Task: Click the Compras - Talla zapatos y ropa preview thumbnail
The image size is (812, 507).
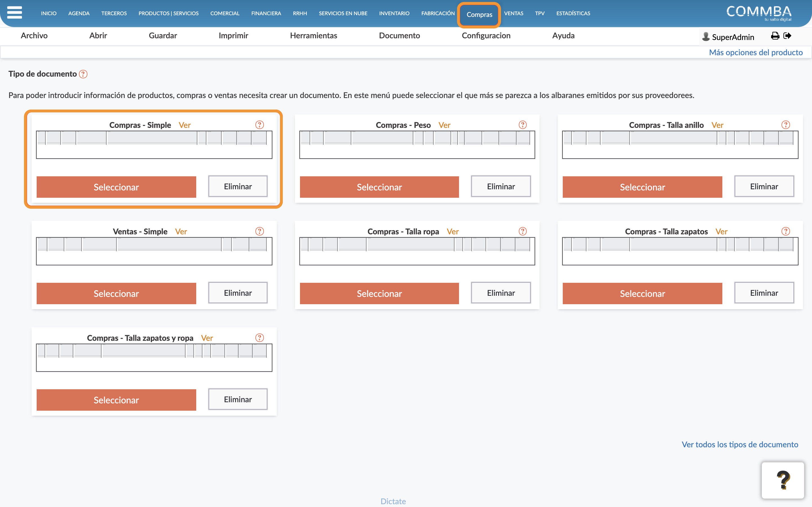Action: [154, 358]
